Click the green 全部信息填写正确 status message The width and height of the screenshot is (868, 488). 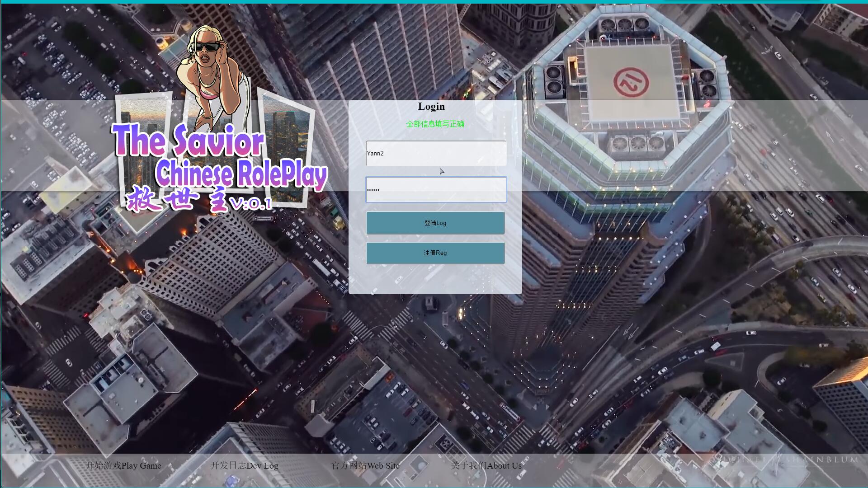tap(435, 124)
